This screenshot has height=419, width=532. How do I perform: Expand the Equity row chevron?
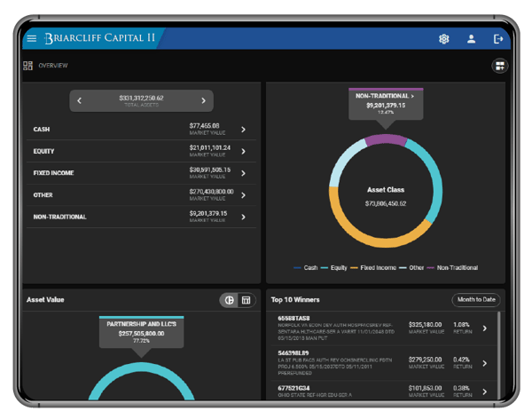tap(243, 151)
